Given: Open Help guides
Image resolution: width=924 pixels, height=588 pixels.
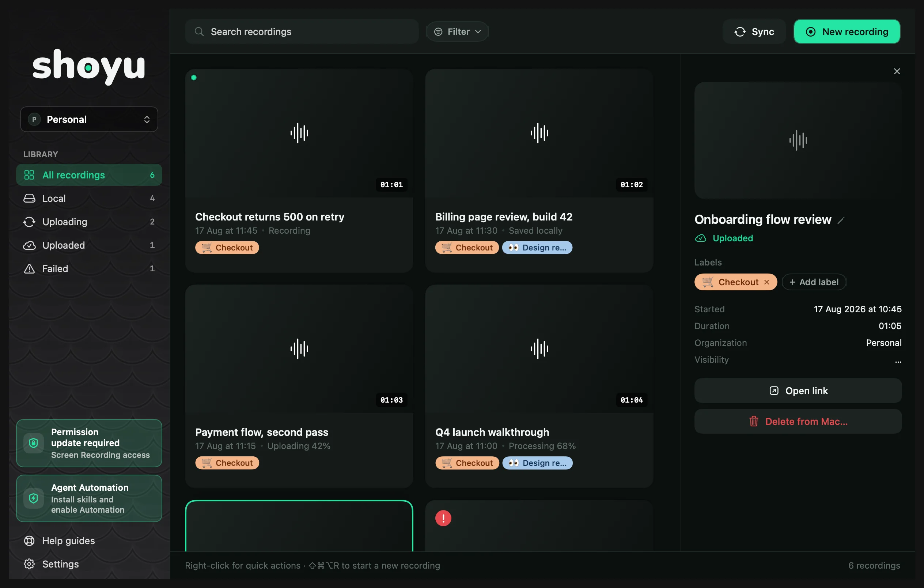Looking at the screenshot, I should 89,541.
